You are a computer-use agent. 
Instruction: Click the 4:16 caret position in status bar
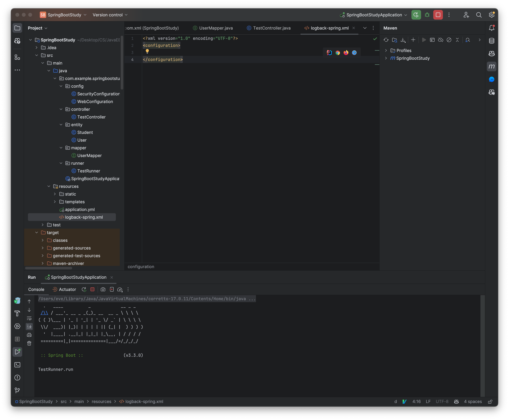[x=416, y=402]
